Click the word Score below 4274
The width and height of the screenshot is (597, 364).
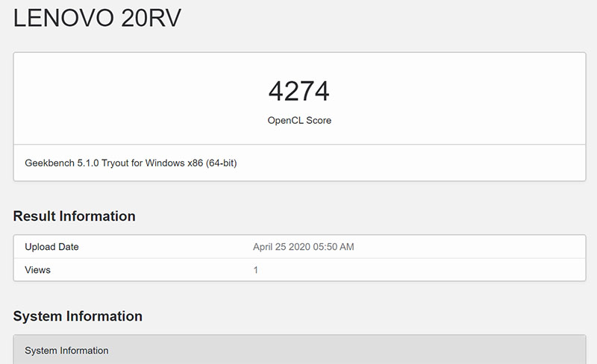319,120
